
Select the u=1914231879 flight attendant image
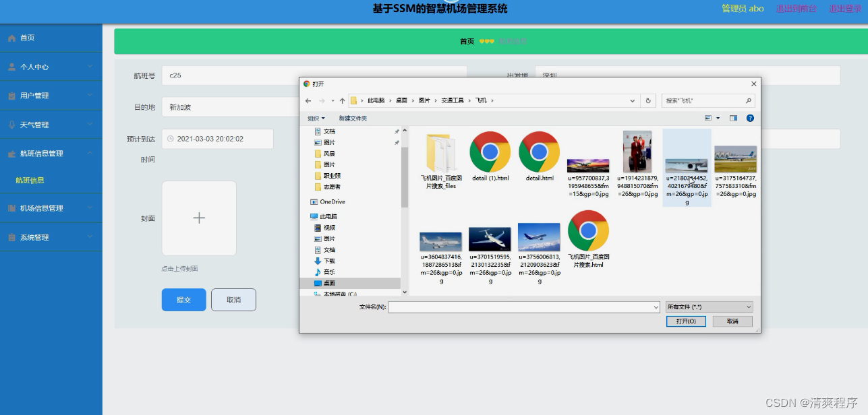click(x=637, y=164)
